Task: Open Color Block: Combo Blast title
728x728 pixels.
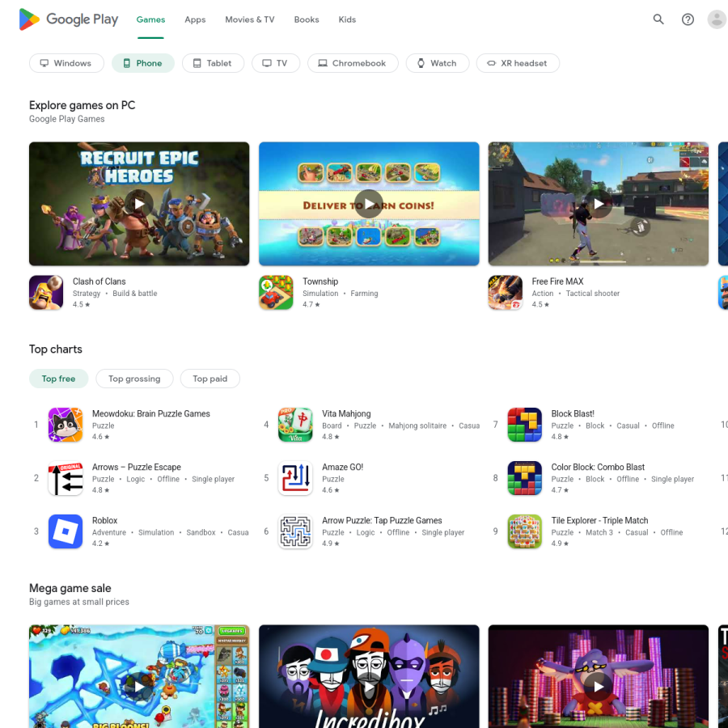Action: (598, 467)
